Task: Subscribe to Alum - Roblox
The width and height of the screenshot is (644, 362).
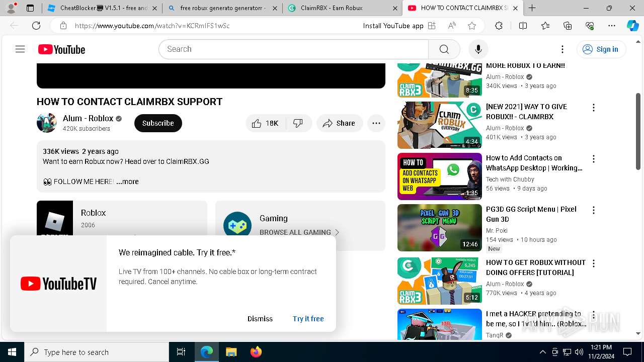Action: tap(158, 123)
